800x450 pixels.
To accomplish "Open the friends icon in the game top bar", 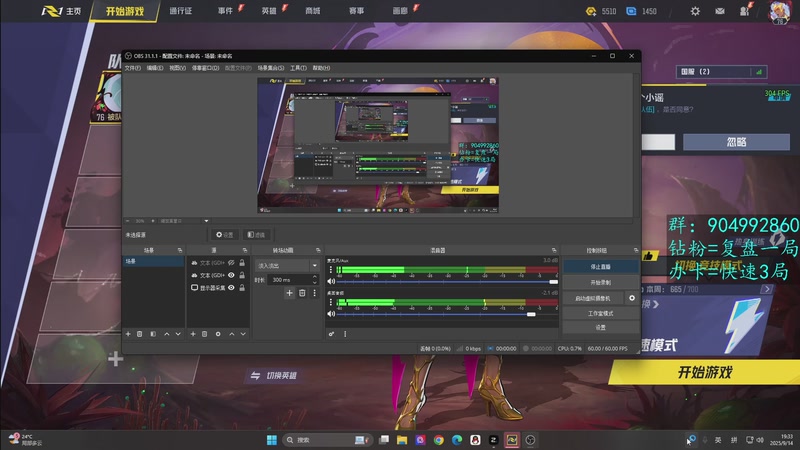I will click(744, 11).
